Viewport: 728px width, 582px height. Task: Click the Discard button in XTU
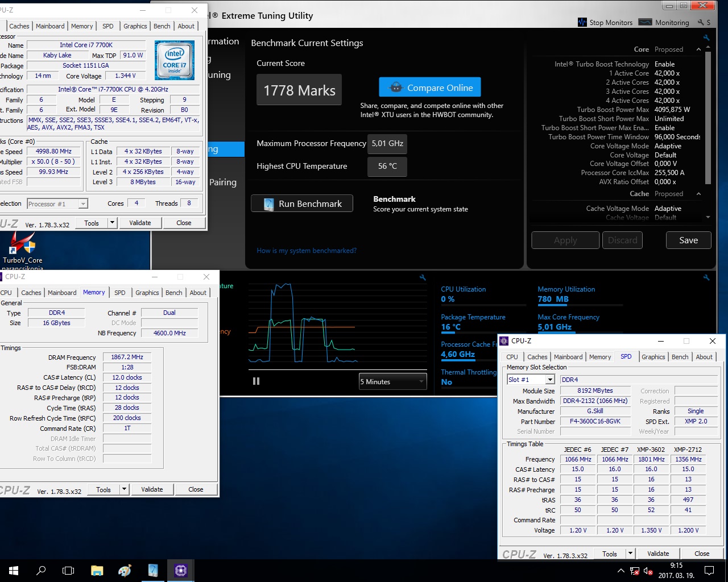click(623, 240)
